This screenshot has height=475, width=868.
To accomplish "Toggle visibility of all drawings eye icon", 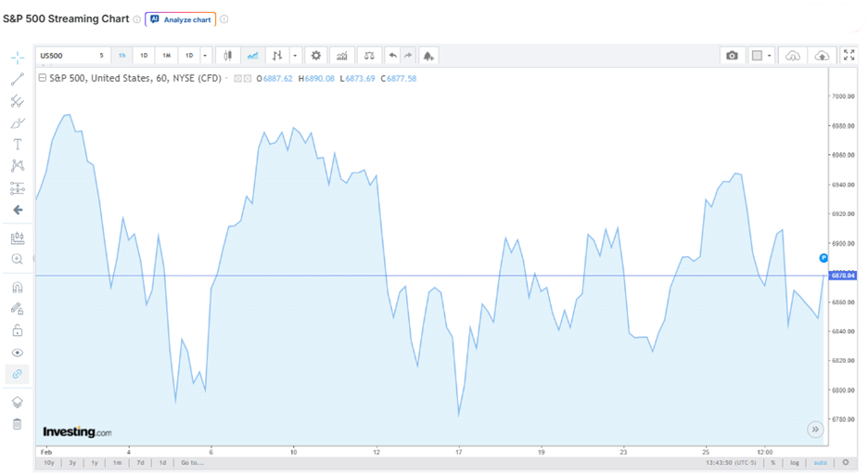I will click(17, 353).
